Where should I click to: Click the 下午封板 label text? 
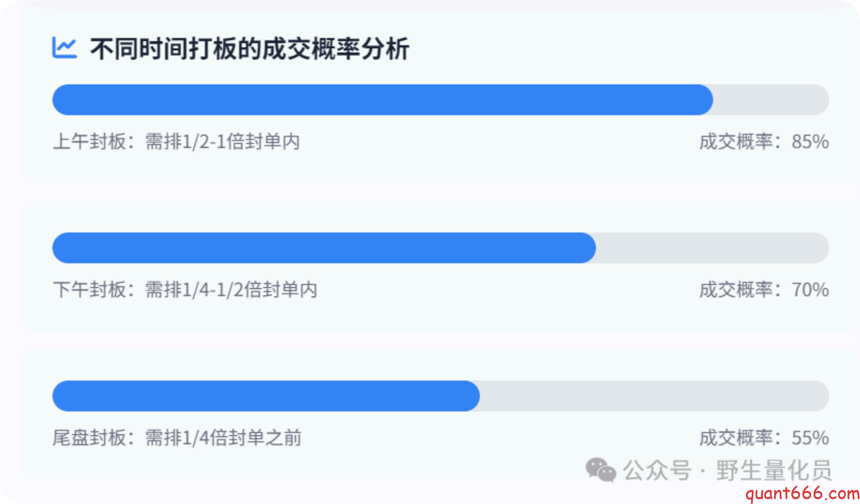89,290
